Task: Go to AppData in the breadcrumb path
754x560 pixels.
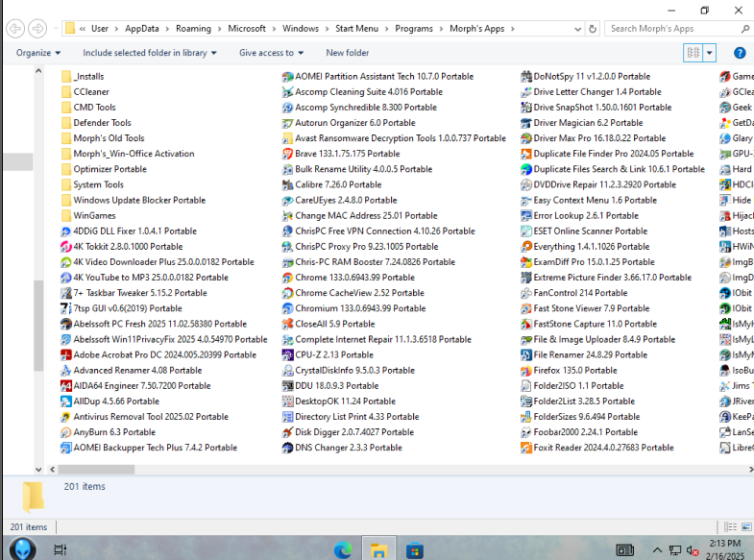Action: (142, 29)
